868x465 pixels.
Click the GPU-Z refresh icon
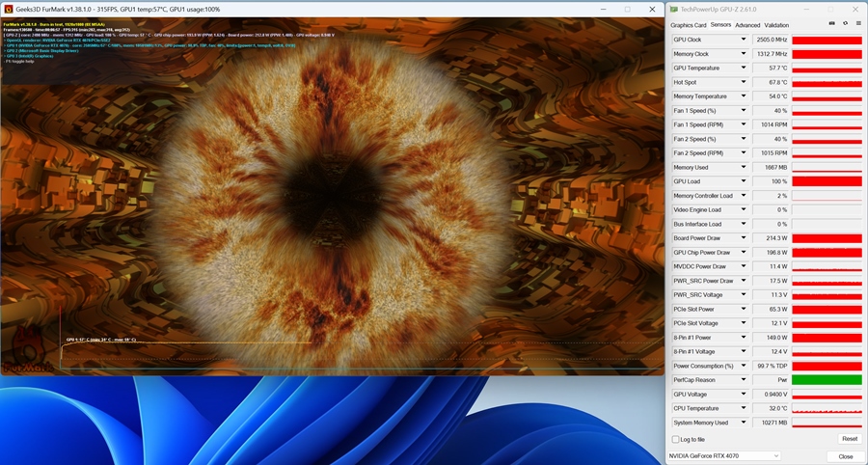845,24
